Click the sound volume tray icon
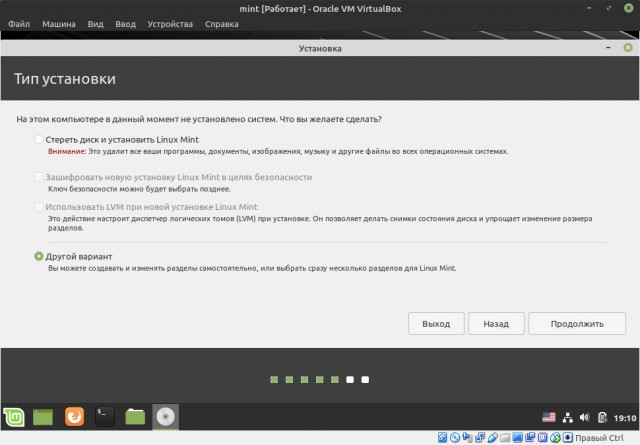The height and width of the screenshot is (445, 640). (584, 417)
